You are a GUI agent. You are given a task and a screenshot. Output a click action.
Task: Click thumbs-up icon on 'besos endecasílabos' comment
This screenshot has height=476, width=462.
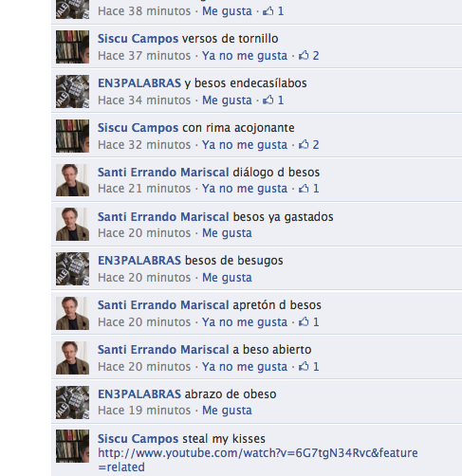pyautogui.click(x=268, y=100)
